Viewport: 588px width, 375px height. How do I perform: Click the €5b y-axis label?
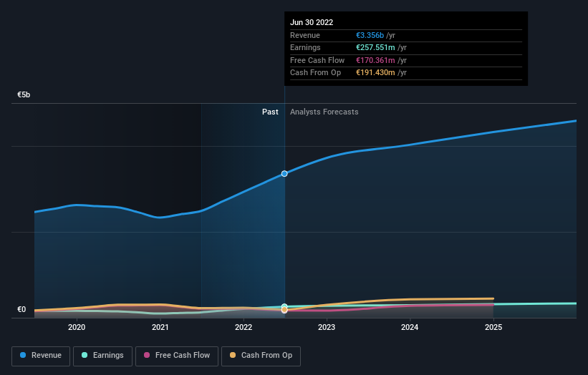pyautogui.click(x=24, y=94)
